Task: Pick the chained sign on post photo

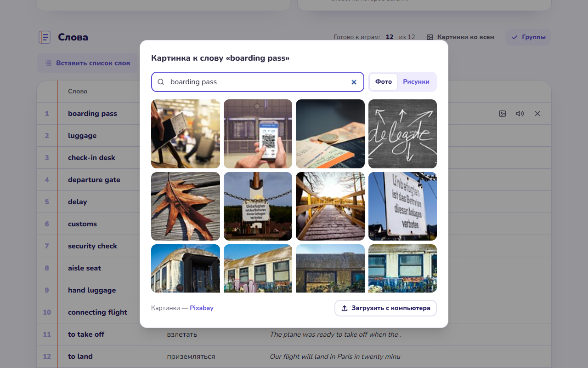Action: tap(258, 206)
